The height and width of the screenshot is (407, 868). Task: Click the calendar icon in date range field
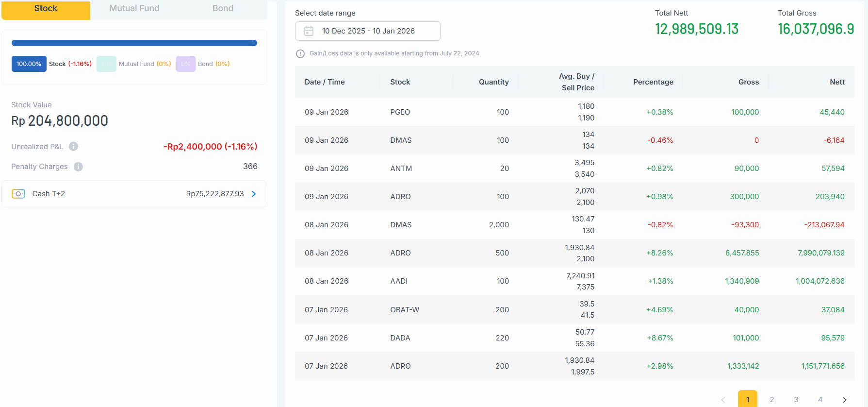pos(309,31)
